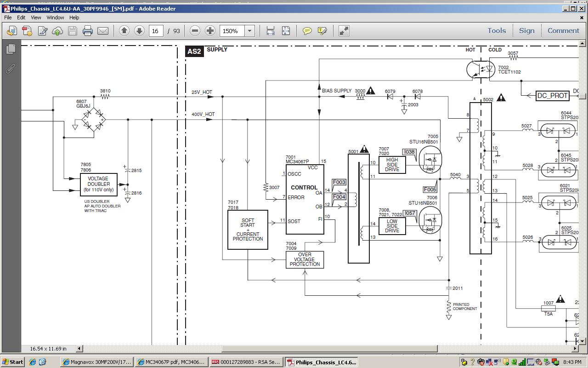Open the zoom level dropdown
This screenshot has width=588, height=368.
(250, 31)
